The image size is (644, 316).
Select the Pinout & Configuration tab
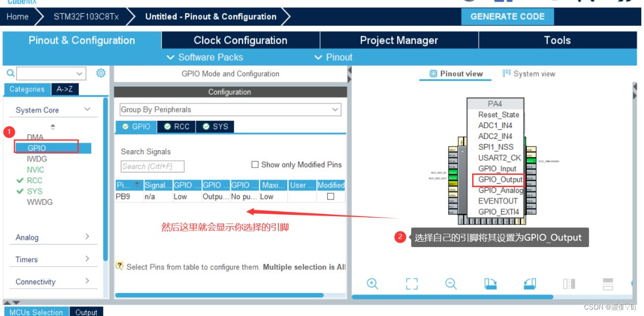point(82,40)
